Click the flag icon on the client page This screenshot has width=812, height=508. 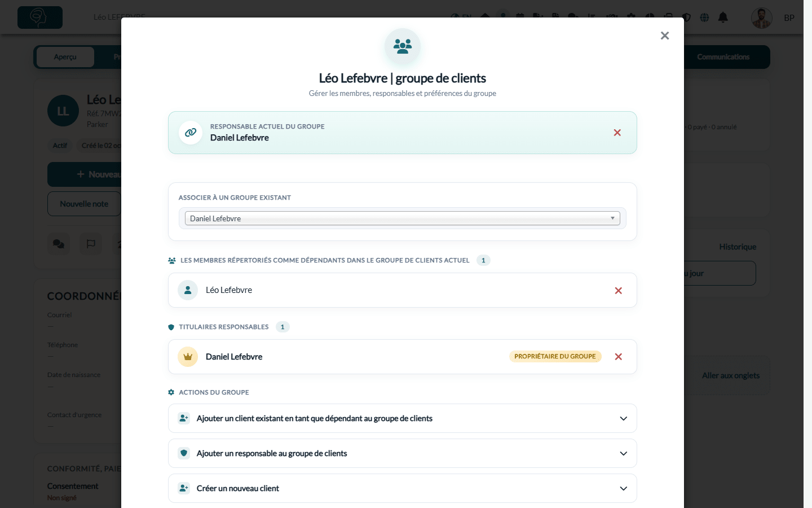coord(91,244)
